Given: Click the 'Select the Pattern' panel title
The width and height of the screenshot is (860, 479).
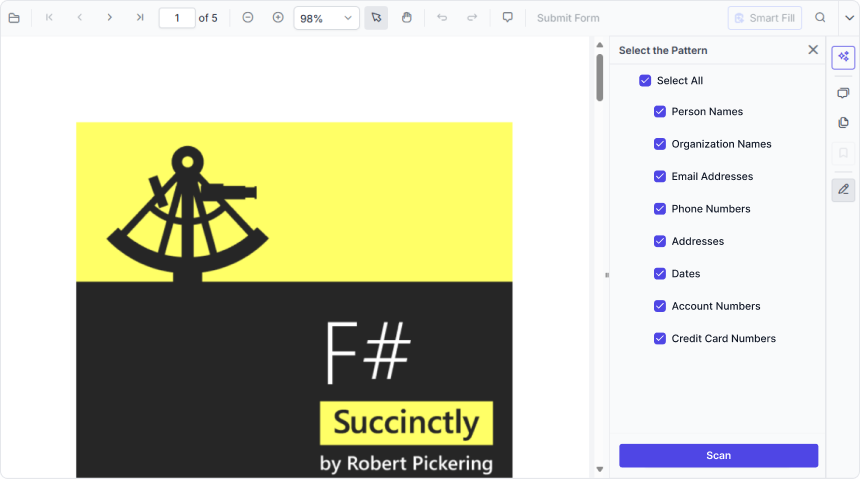Looking at the screenshot, I should pos(663,50).
